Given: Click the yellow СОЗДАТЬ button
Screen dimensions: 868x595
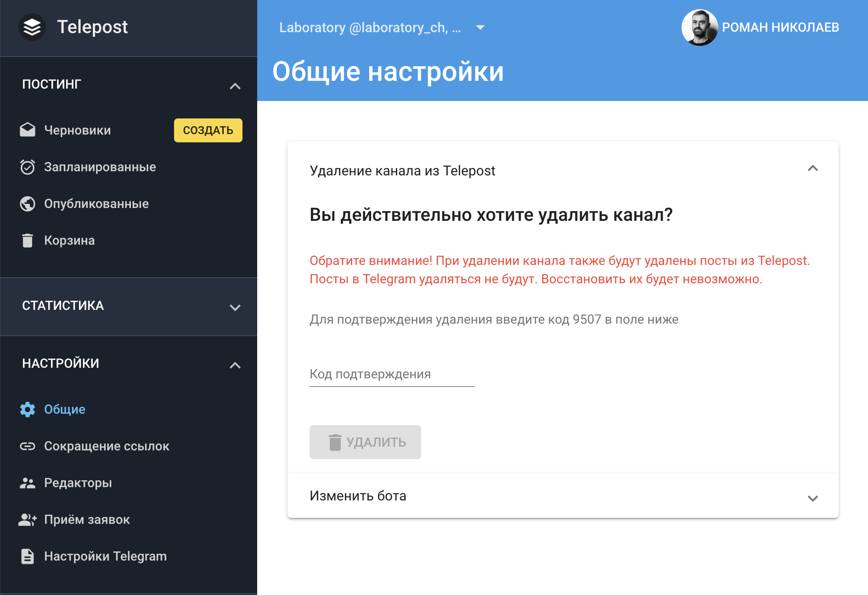Looking at the screenshot, I should [208, 130].
